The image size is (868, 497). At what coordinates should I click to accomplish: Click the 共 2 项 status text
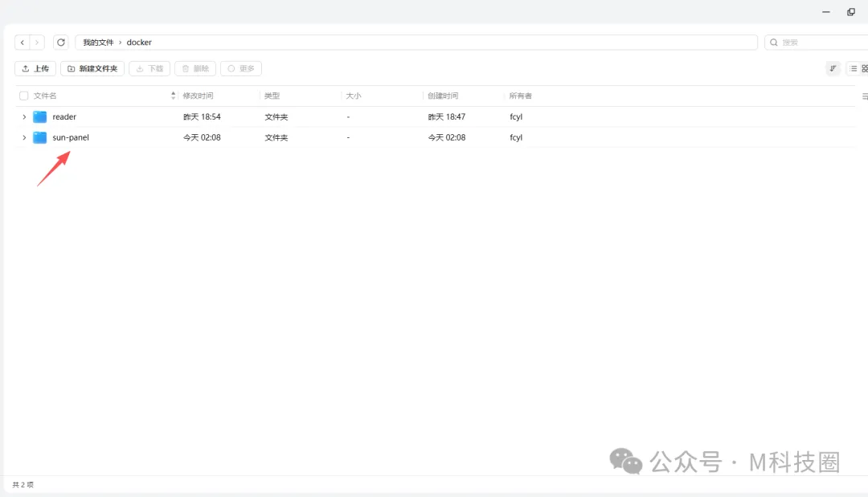click(x=23, y=484)
